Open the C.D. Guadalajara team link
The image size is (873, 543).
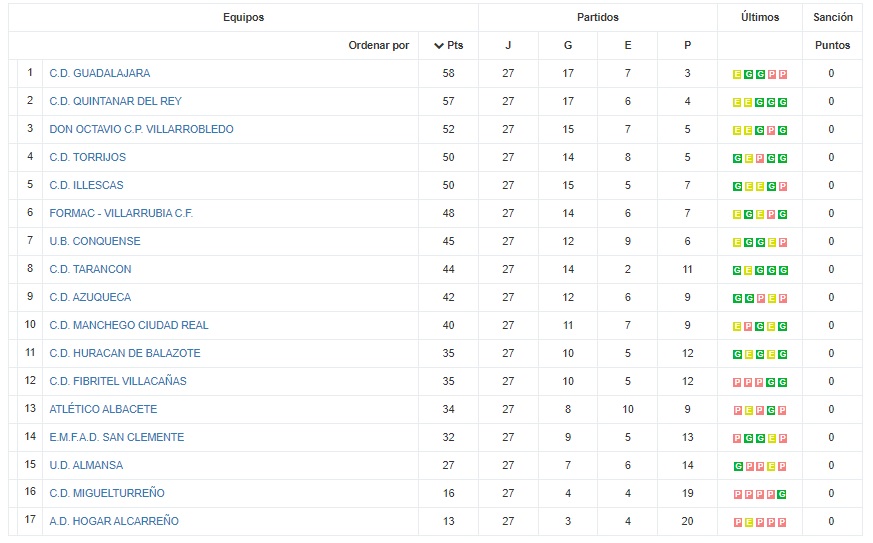point(100,73)
